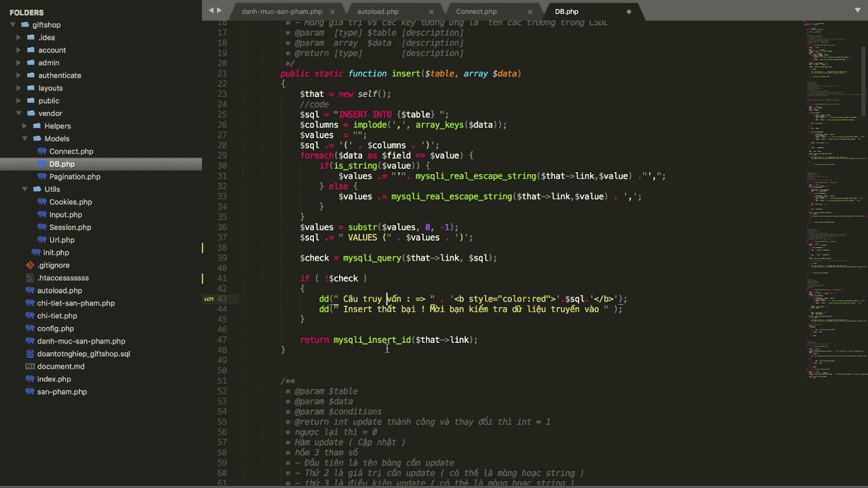
Task: Select the Pagination.php file icon
Action: click(42, 177)
